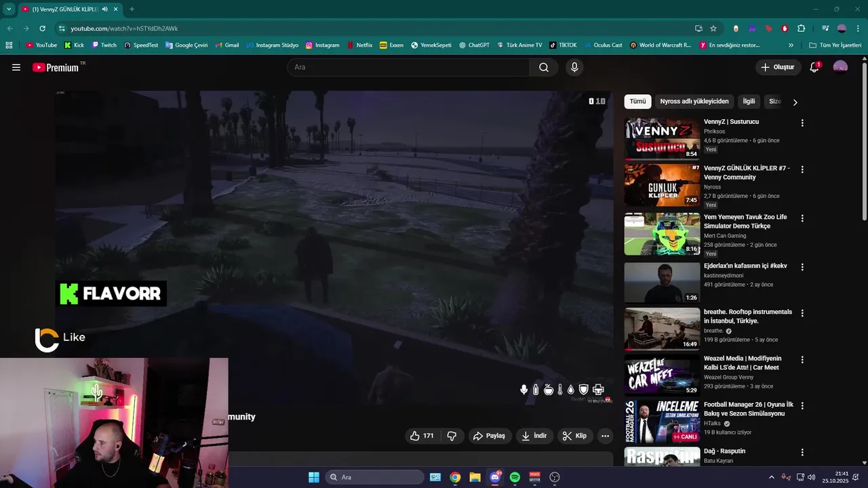868x488 pixels.
Task: Open the Windows Start menu
Action: click(x=314, y=477)
